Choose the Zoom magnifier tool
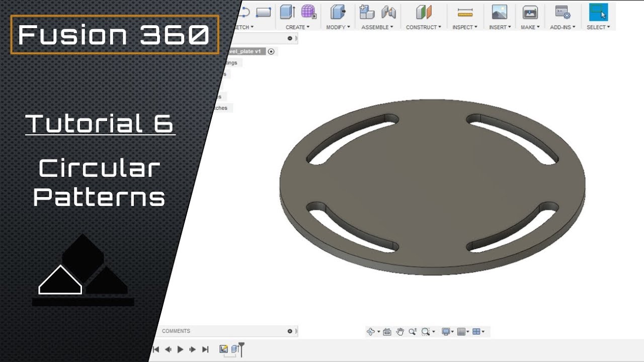 click(413, 331)
